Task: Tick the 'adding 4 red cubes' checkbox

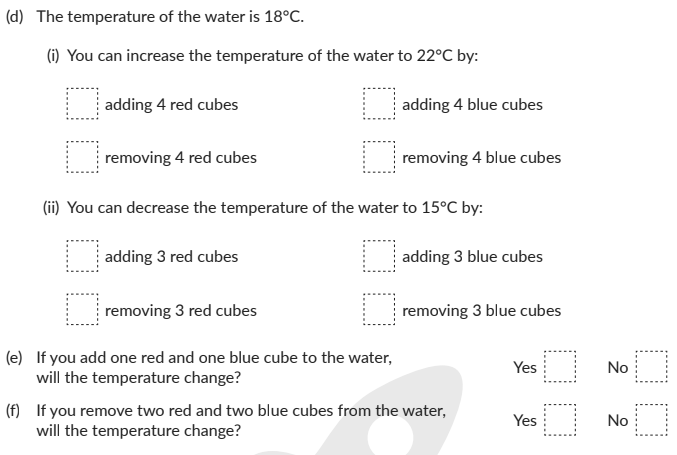Action: (x=82, y=105)
